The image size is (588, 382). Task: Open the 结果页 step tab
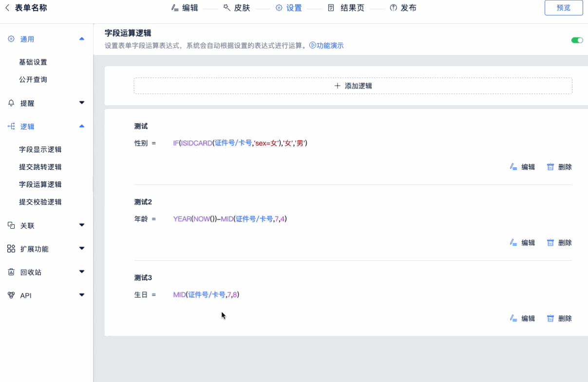(346, 8)
